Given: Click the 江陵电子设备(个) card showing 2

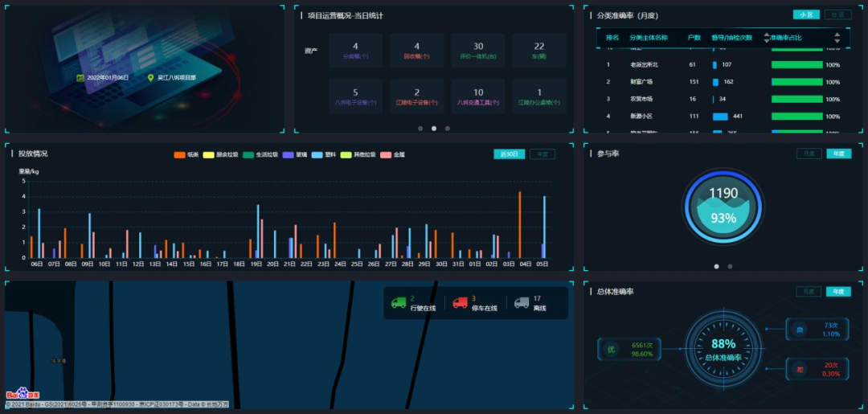Looking at the screenshot, I should 417,96.
